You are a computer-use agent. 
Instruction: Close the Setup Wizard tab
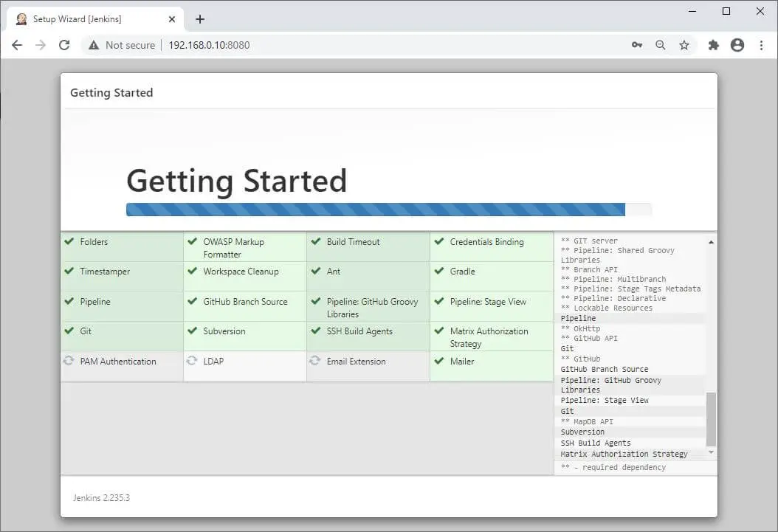172,19
